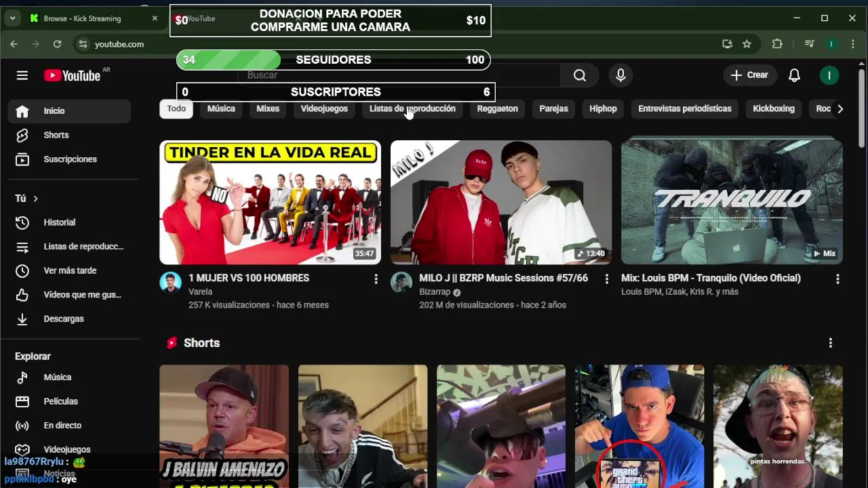
Task: Reload the page in Chrome
Action: pyautogui.click(x=57, y=44)
